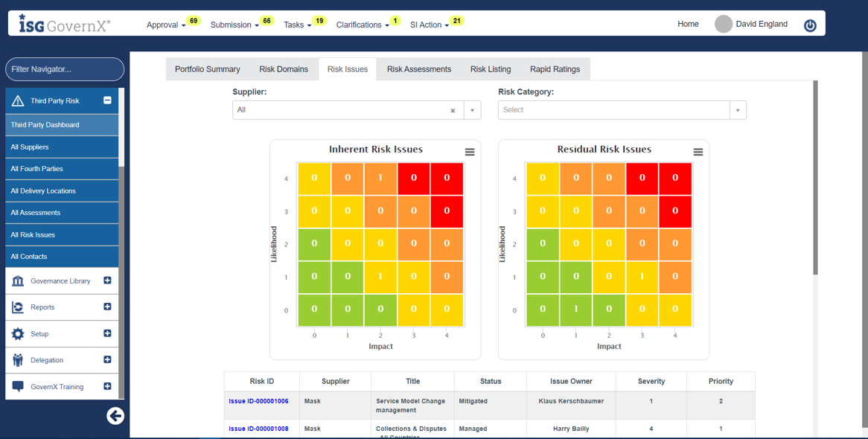Clear the Supplier selection with the x
Screen dimensions: 868x439
click(x=453, y=111)
